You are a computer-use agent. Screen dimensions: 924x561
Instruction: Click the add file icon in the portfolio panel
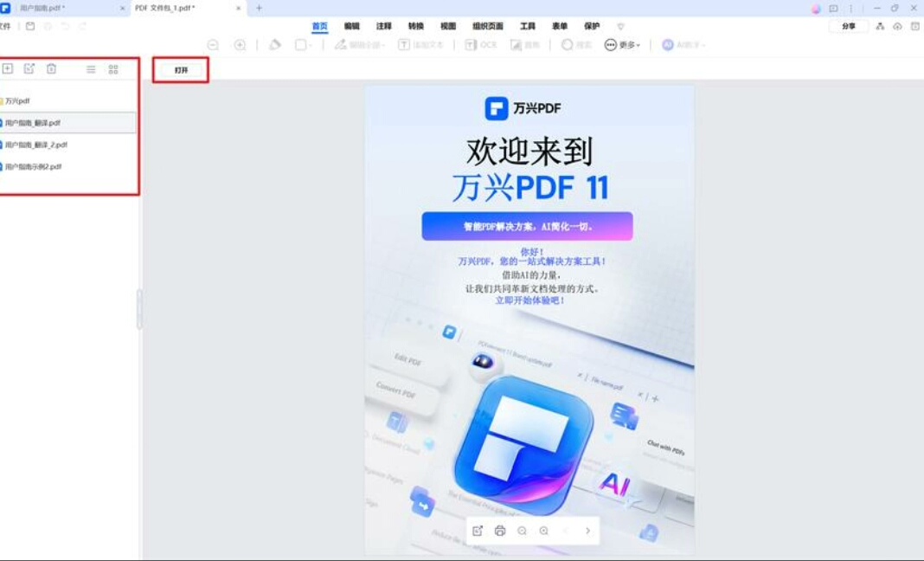pyautogui.click(x=7, y=68)
